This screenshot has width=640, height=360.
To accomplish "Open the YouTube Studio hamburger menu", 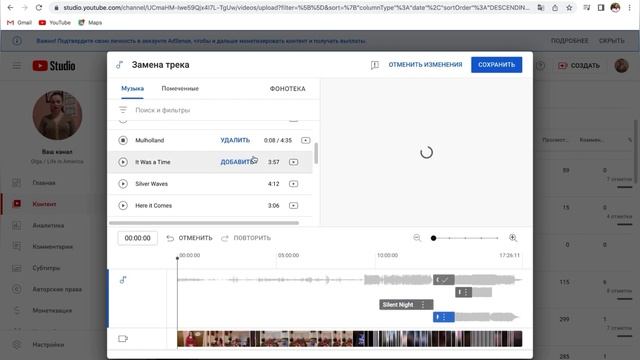I will coord(16,66).
